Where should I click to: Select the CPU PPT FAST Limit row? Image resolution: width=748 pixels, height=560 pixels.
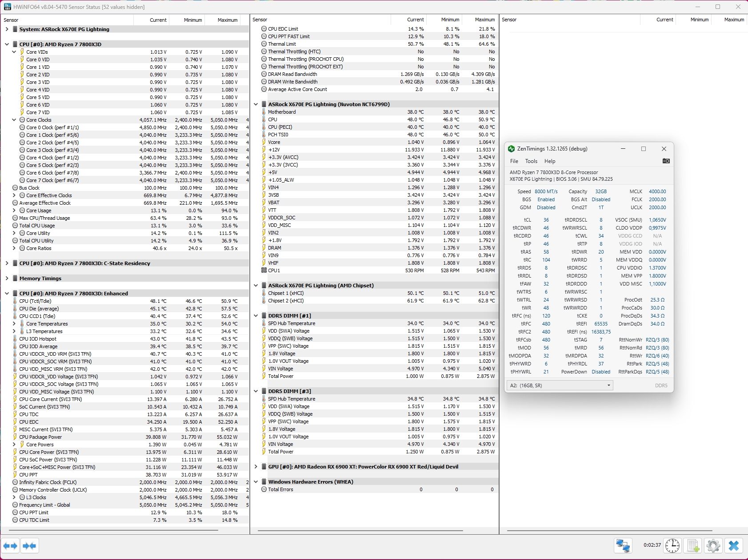pyautogui.click(x=374, y=36)
